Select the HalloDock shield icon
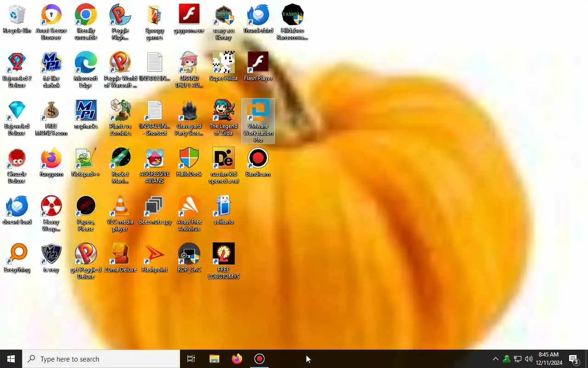 [189, 163]
